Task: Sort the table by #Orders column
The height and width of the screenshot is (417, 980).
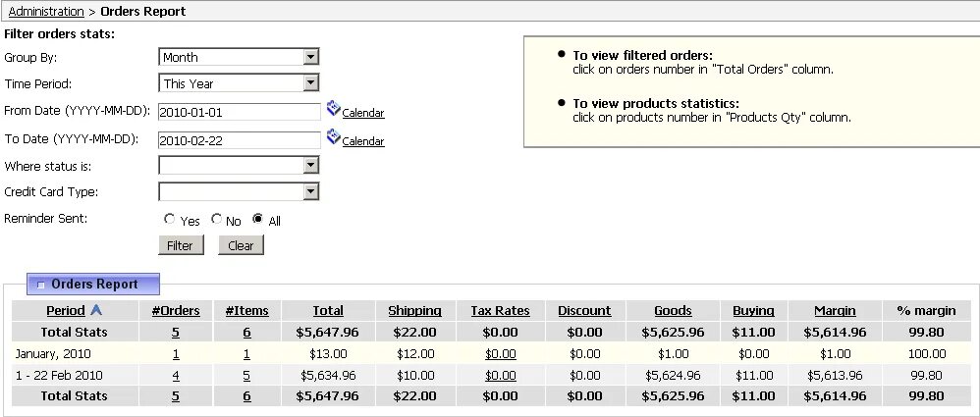Action: tap(178, 311)
